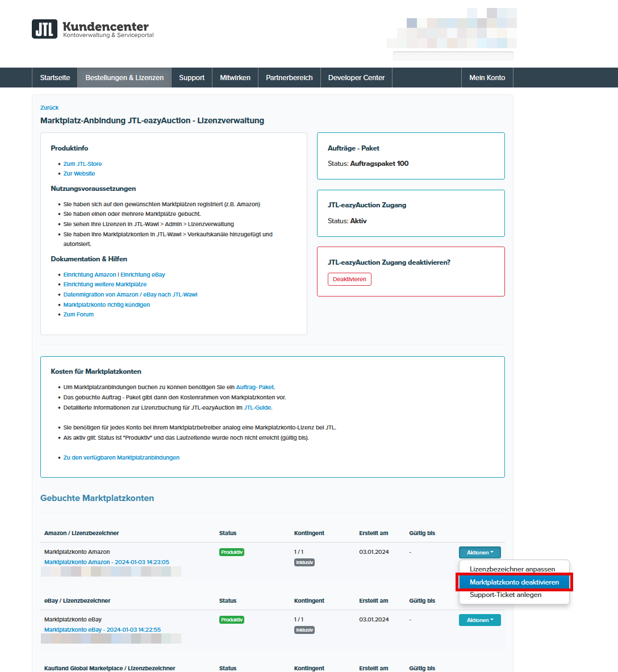618x672 pixels.
Task: Click 'JTL-eazyAuction Zugang deaktivieren?' heading
Action: click(x=389, y=262)
